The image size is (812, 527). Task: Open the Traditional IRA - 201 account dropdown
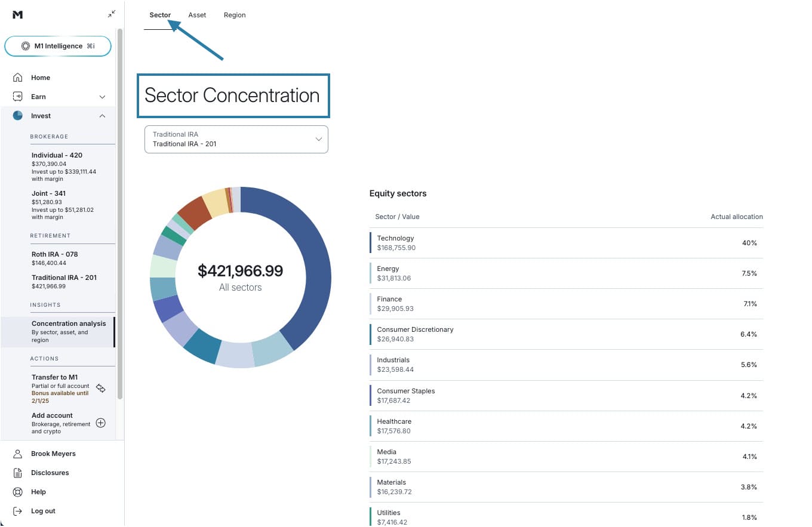click(236, 139)
